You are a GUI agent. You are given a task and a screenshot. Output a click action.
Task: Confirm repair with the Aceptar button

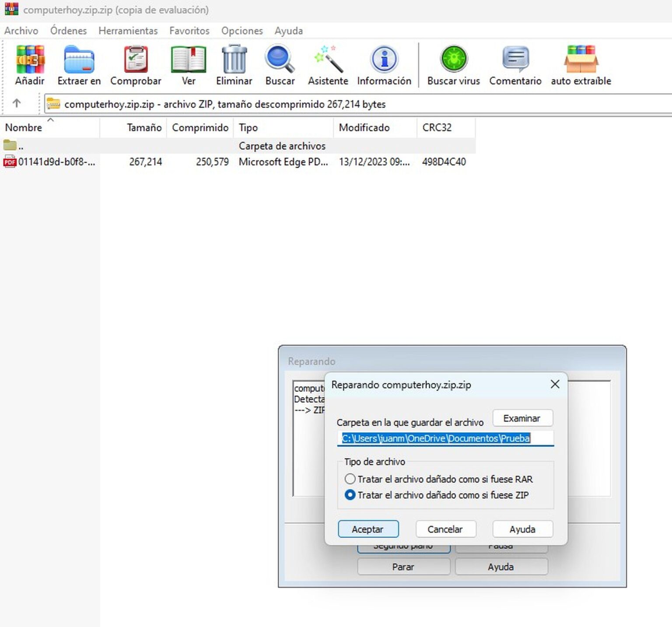(368, 529)
